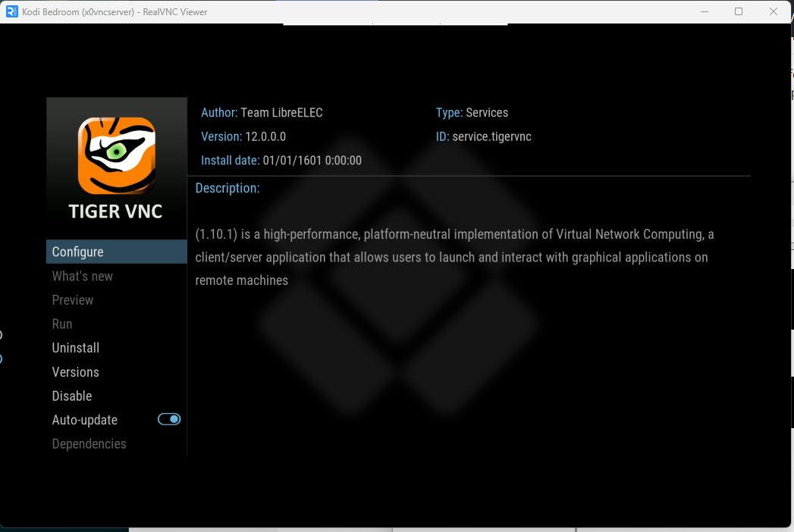Screen dimensions: 794x532
Task: Click Version 12.0.0.0 text
Action: tap(243, 136)
